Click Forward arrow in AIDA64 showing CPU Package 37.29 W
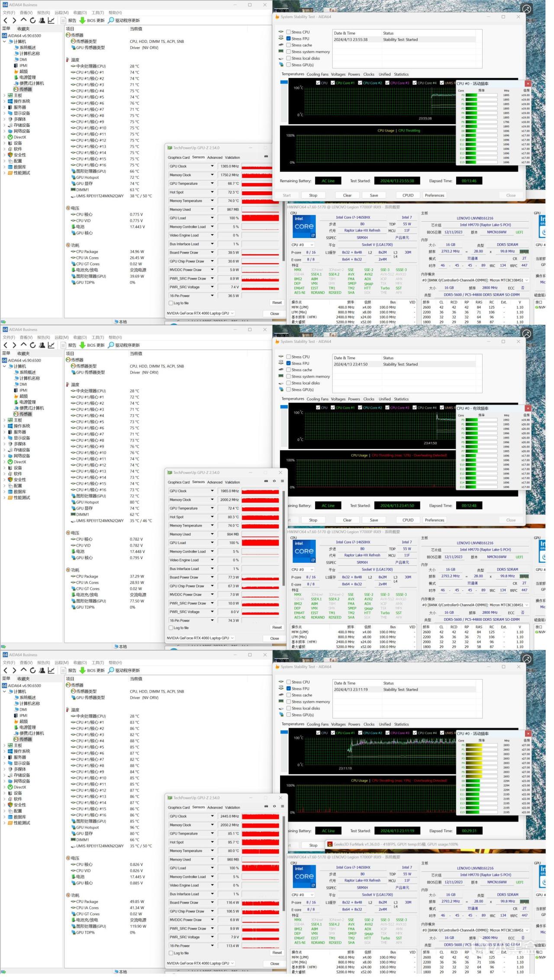Image resolution: width=554 pixels, height=980 pixels. click(x=14, y=345)
